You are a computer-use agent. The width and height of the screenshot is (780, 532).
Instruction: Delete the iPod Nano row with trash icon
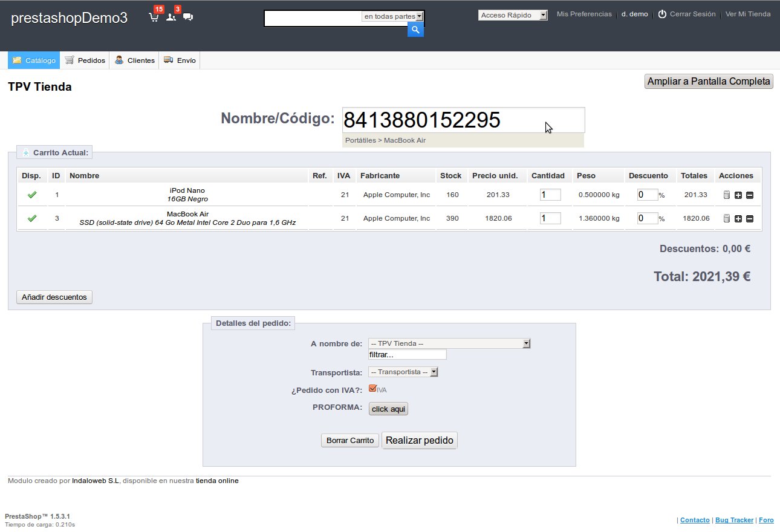pyautogui.click(x=727, y=195)
